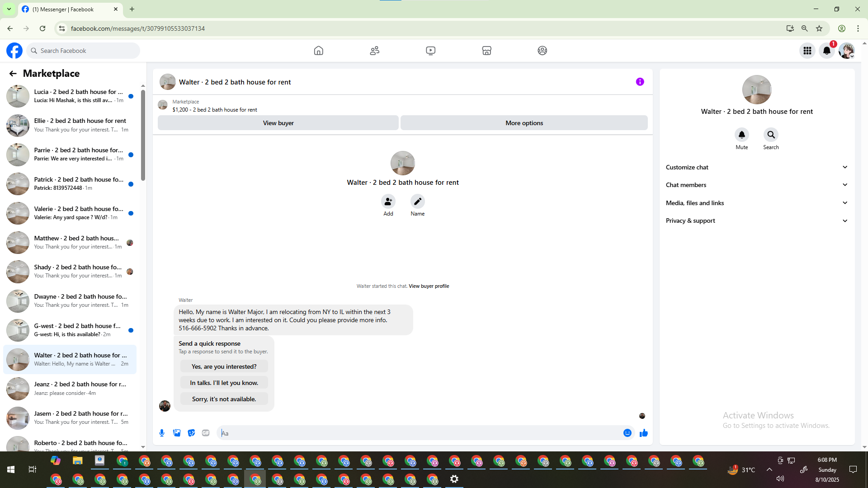The image size is (868, 488).
Task: Click the message text input field
Action: (x=420, y=433)
